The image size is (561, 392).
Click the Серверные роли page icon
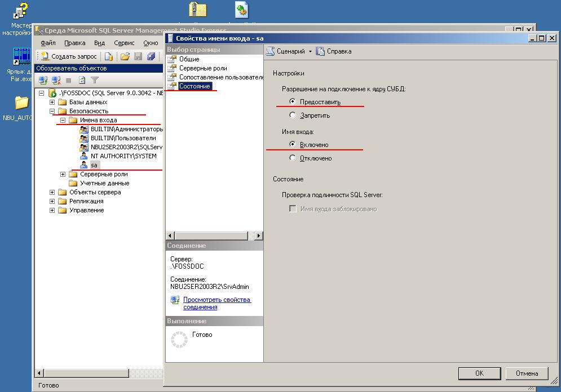[x=172, y=68]
